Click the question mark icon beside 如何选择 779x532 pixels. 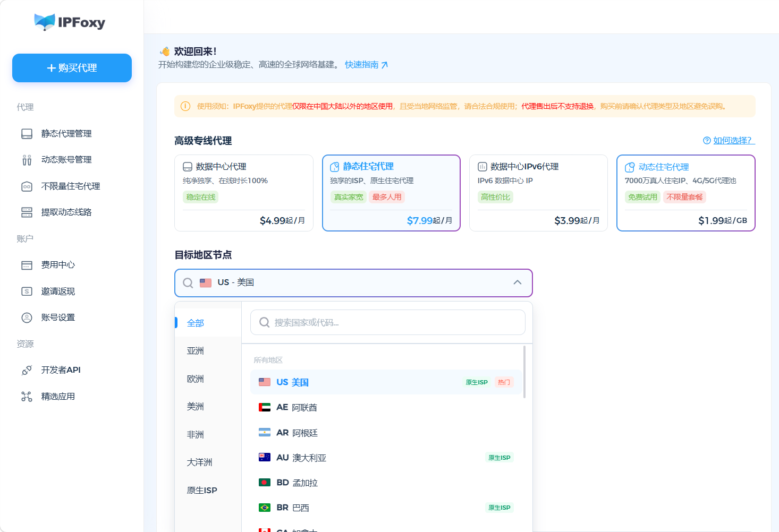point(707,141)
